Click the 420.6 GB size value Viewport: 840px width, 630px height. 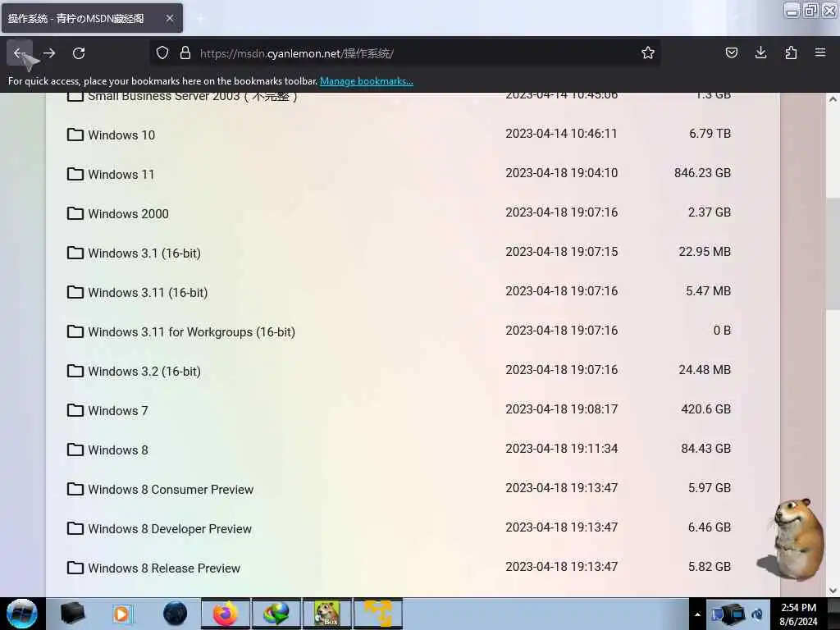[x=706, y=409]
